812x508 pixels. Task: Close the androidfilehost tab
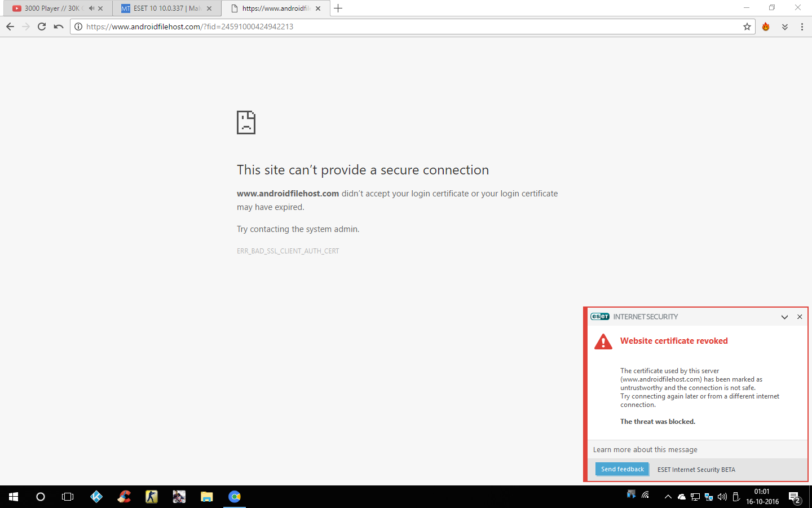click(318, 8)
